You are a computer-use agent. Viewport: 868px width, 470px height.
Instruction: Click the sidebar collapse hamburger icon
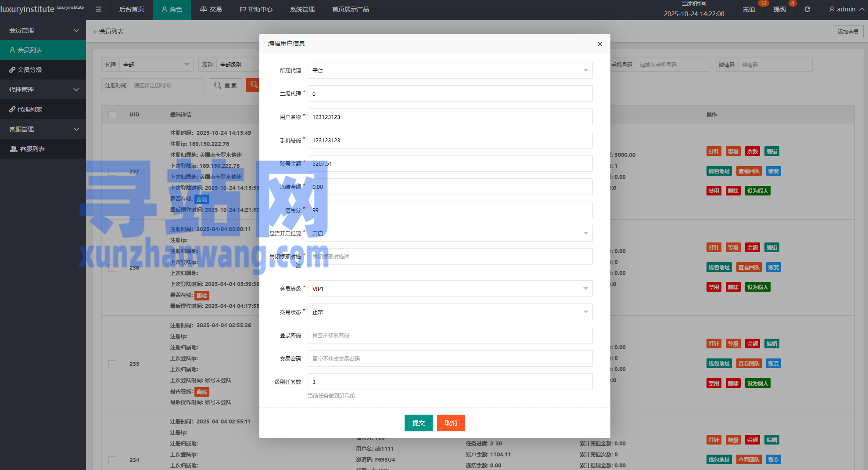pos(98,9)
